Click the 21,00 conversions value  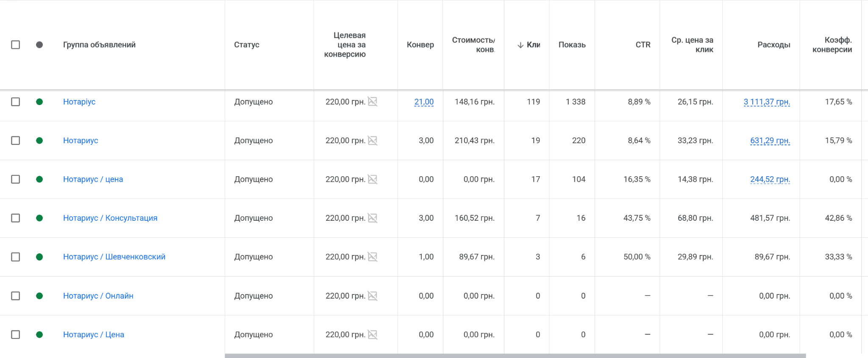424,102
